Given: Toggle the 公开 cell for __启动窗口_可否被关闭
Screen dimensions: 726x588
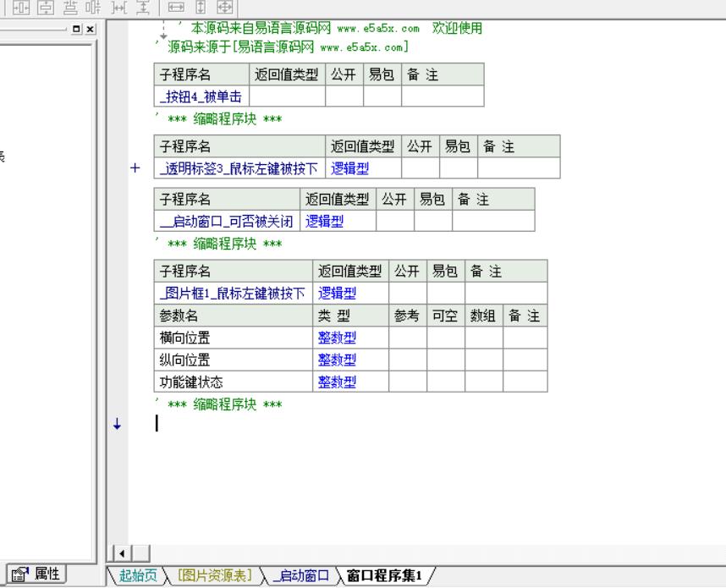Looking at the screenshot, I should click(395, 221).
